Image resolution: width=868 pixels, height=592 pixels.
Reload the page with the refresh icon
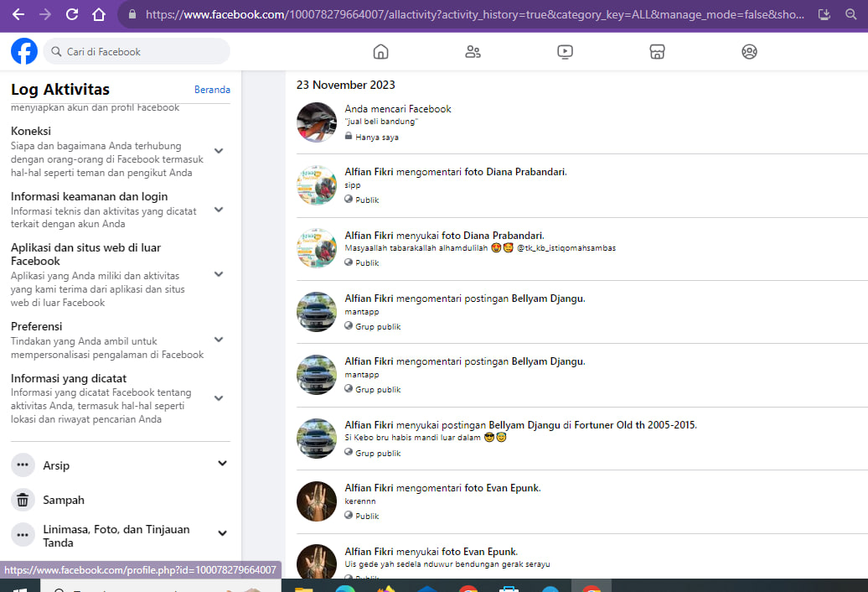pyautogui.click(x=72, y=14)
